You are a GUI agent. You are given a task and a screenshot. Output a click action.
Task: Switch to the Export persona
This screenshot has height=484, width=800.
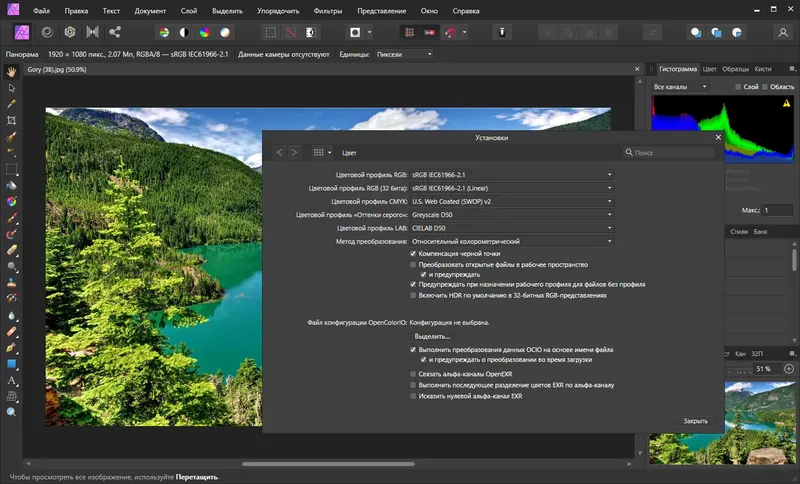[115, 32]
